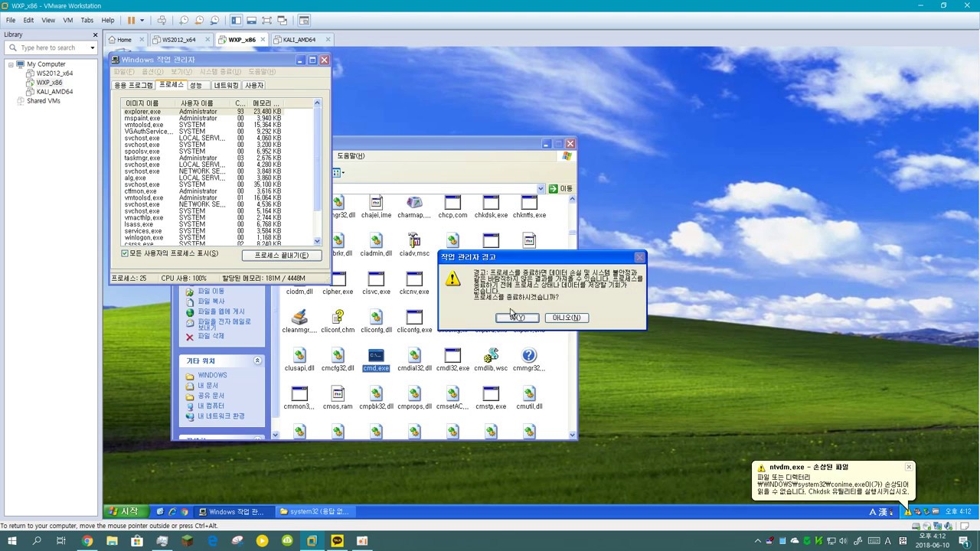980x551 pixels.
Task: Click the Send Ctrl+Alt+Del toolbar icon
Action: coord(161,20)
